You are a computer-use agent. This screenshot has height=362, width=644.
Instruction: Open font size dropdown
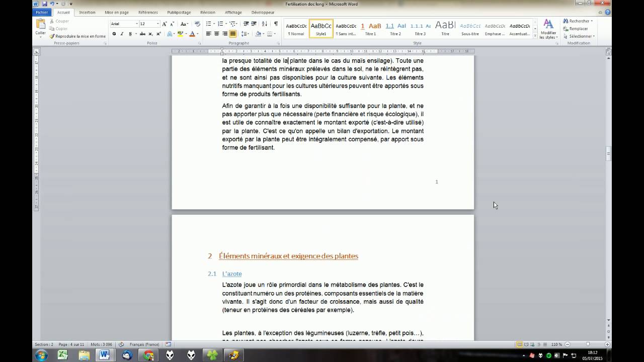tap(157, 24)
